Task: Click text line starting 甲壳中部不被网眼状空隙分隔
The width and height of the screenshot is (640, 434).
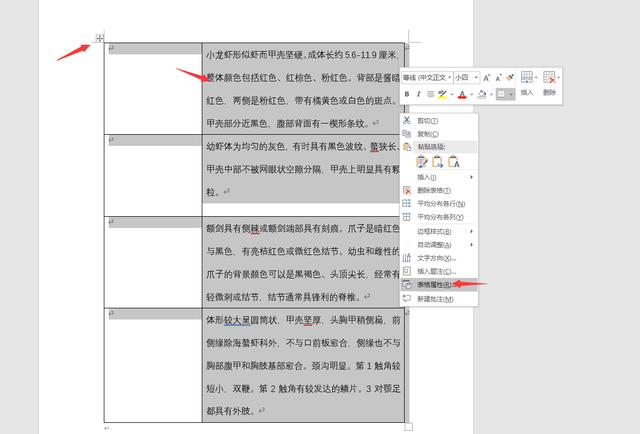Action: pyautogui.click(x=302, y=169)
